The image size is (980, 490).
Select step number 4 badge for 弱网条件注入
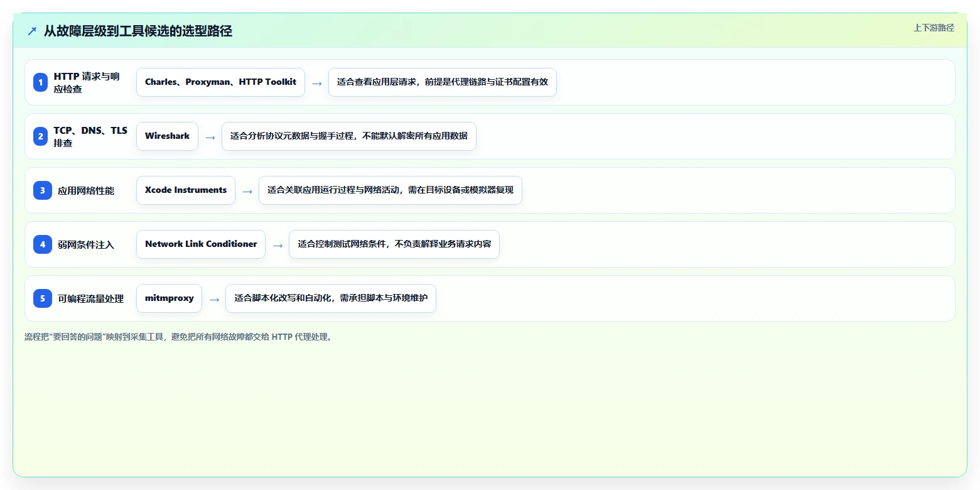tap(43, 244)
